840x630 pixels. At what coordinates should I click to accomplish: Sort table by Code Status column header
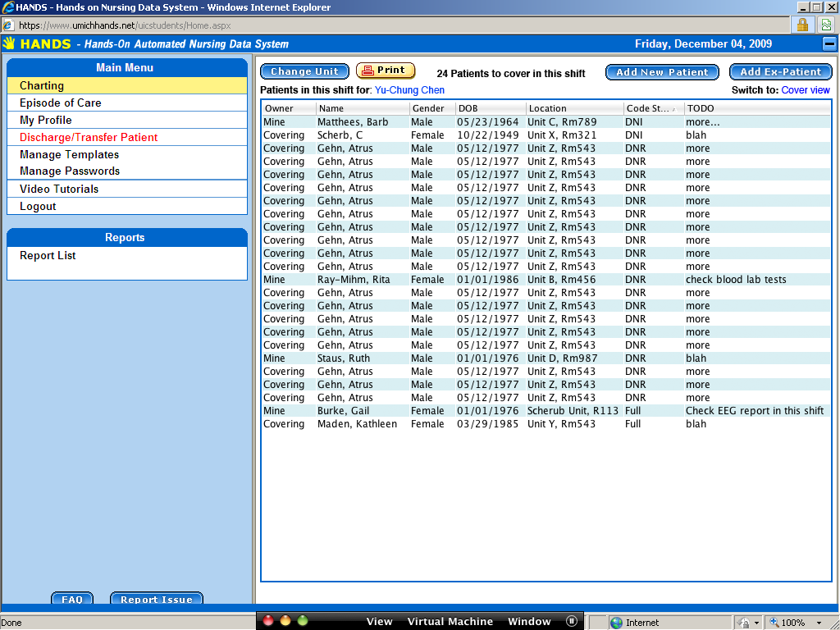[654, 108]
